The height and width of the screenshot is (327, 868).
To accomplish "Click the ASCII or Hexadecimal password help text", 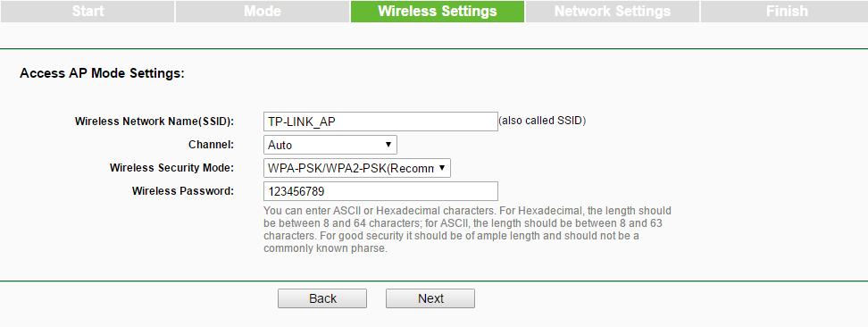I will tap(467, 230).
